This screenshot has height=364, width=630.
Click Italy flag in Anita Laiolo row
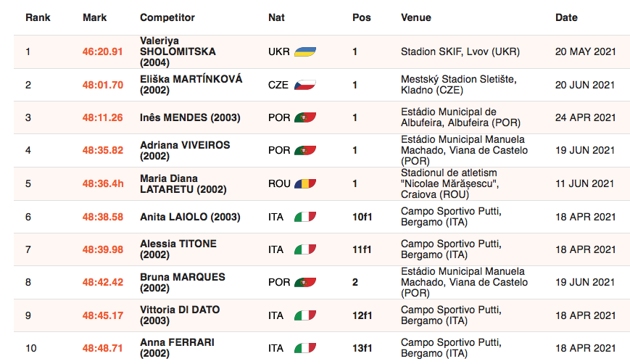pos(305,217)
